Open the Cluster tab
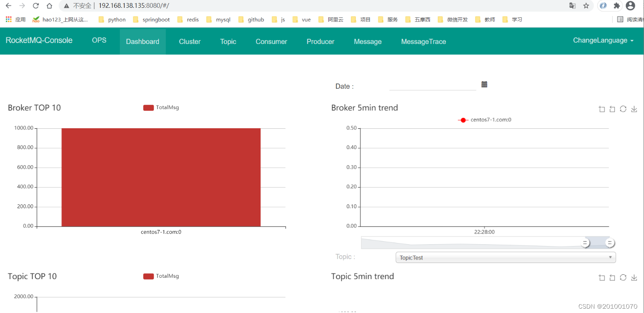This screenshot has height=313, width=644. coord(190,42)
